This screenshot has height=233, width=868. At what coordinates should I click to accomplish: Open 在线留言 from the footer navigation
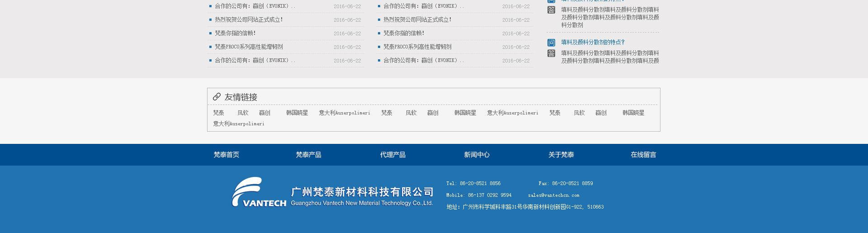643,155
